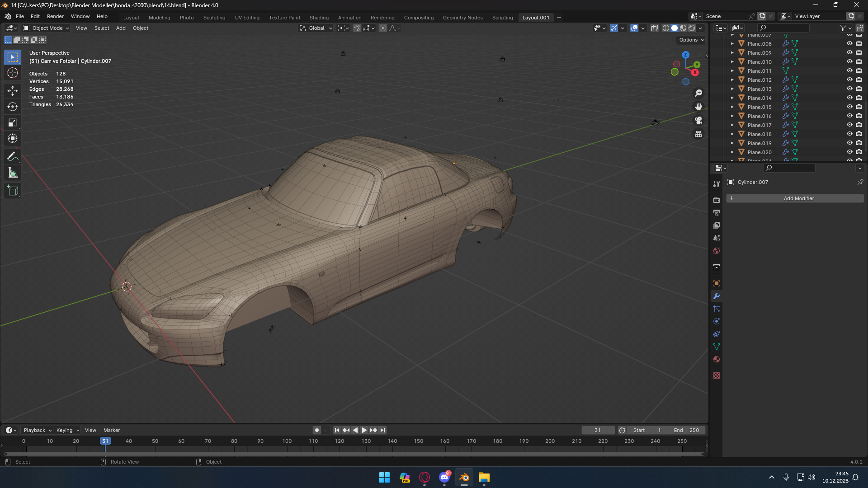Screen dimensions: 868x488
Task: Open Global transform orientation dropdown
Action: tap(316, 28)
